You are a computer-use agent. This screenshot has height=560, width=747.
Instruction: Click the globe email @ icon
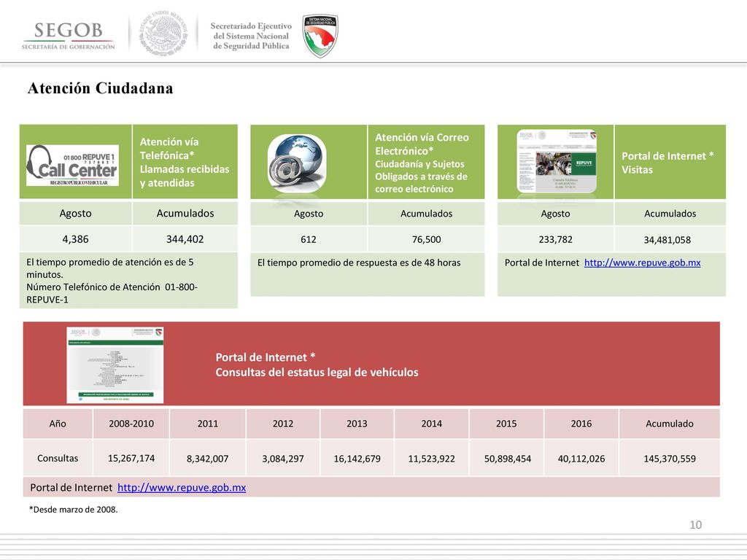[298, 163]
